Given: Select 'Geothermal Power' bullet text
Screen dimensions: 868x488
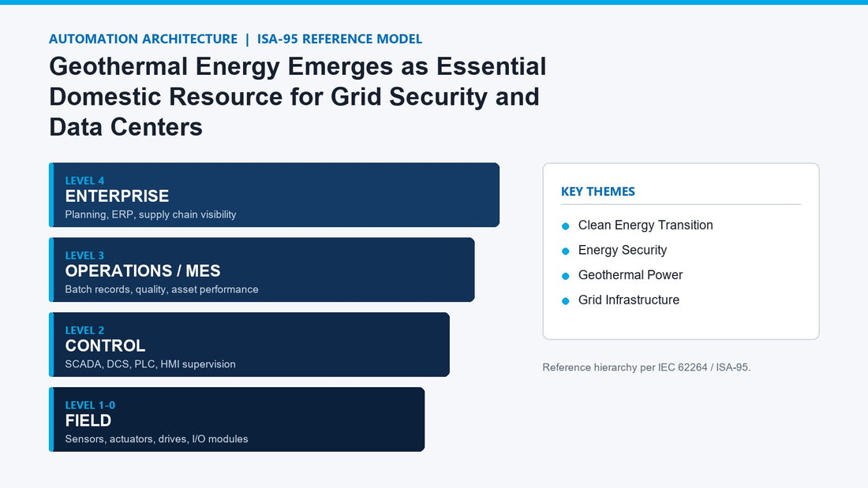Looking at the screenshot, I should pos(630,275).
